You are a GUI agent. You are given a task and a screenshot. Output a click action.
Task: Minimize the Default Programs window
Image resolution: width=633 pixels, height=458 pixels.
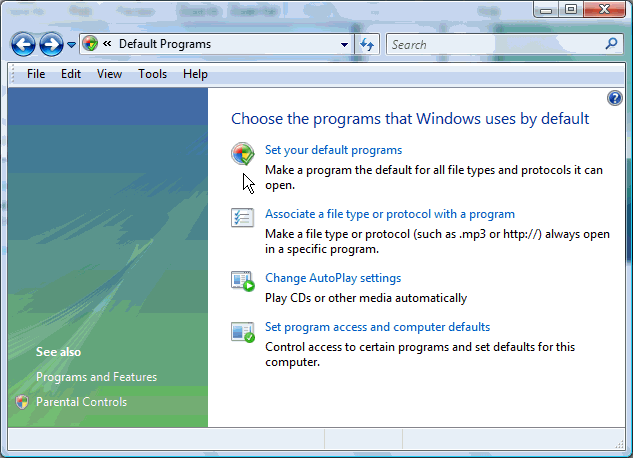[x=546, y=9]
